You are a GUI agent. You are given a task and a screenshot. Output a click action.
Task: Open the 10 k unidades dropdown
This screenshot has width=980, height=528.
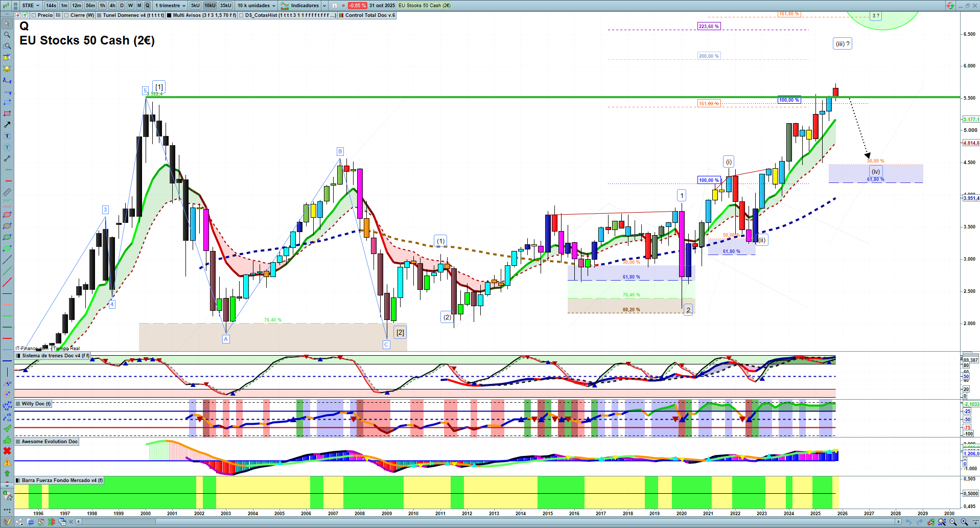click(x=256, y=6)
